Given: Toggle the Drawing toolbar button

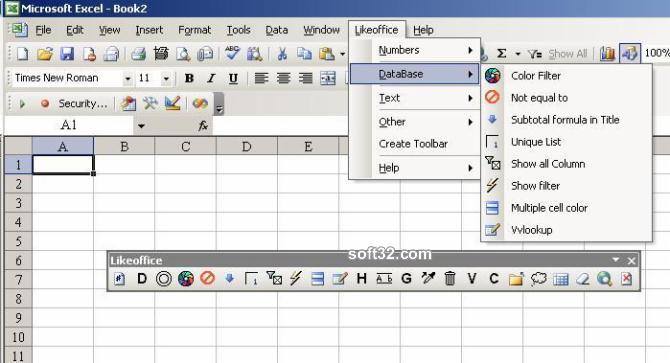Looking at the screenshot, I should point(630,53).
